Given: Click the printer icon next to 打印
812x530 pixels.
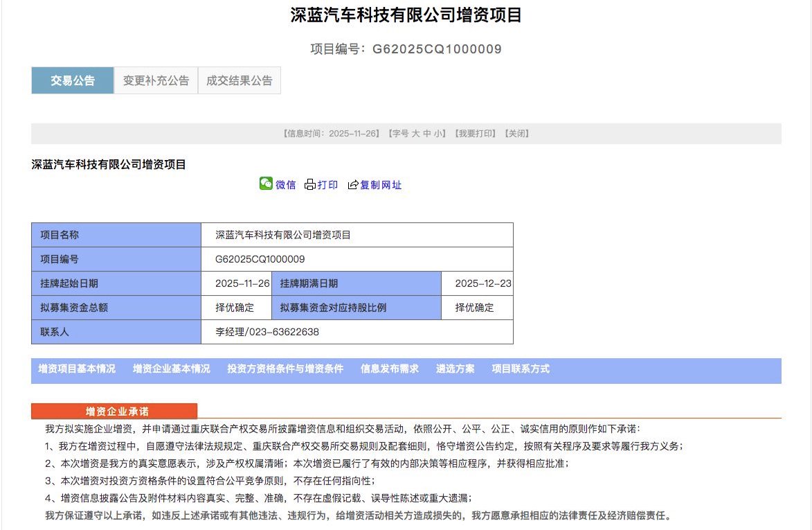Looking at the screenshot, I should [x=310, y=184].
